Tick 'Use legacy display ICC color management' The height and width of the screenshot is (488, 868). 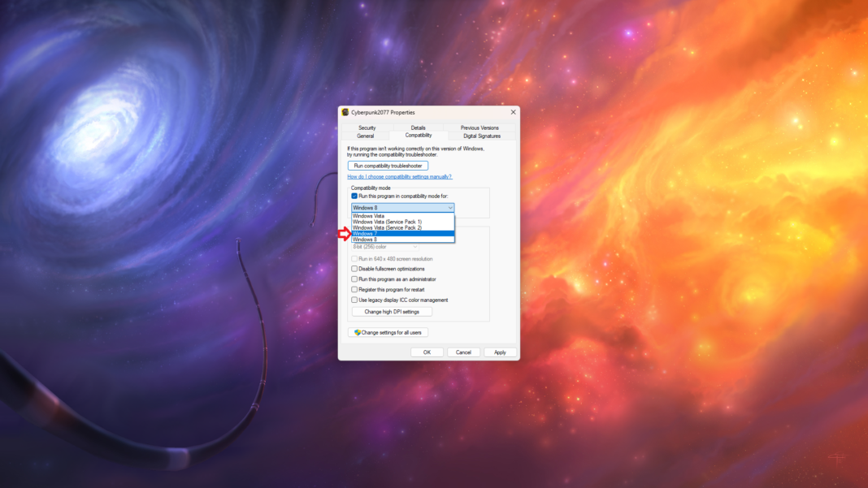click(354, 300)
